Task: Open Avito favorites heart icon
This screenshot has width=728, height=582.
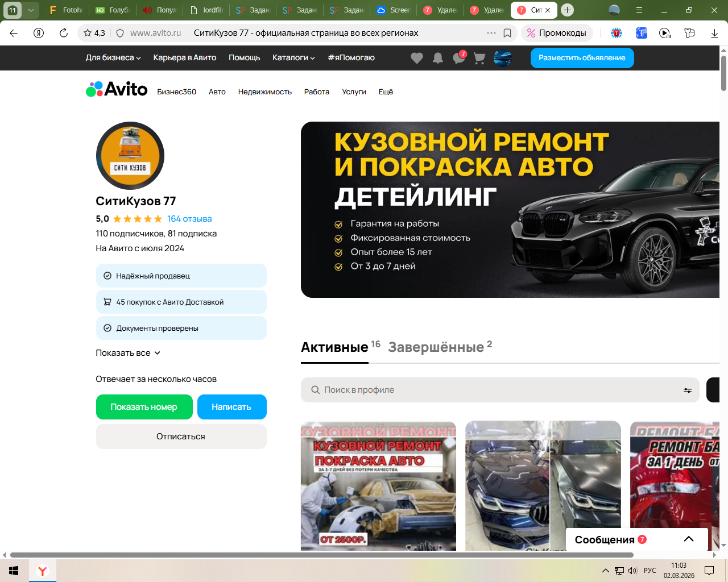Action: [x=417, y=58]
